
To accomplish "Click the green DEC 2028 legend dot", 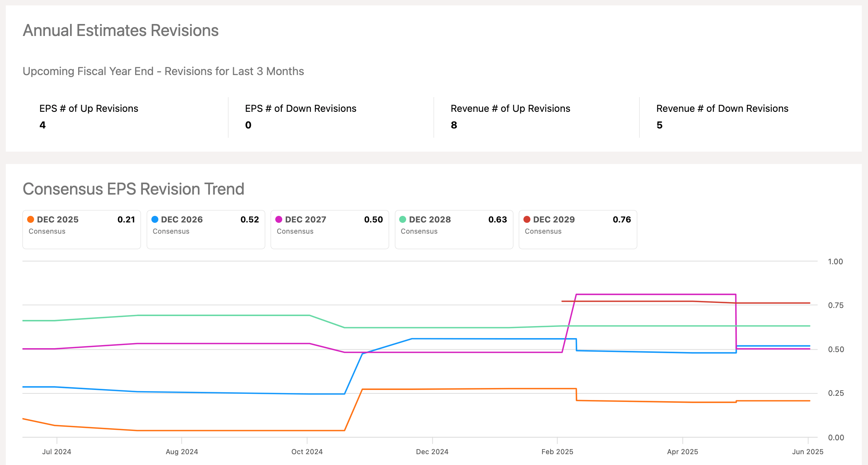I will coord(403,219).
